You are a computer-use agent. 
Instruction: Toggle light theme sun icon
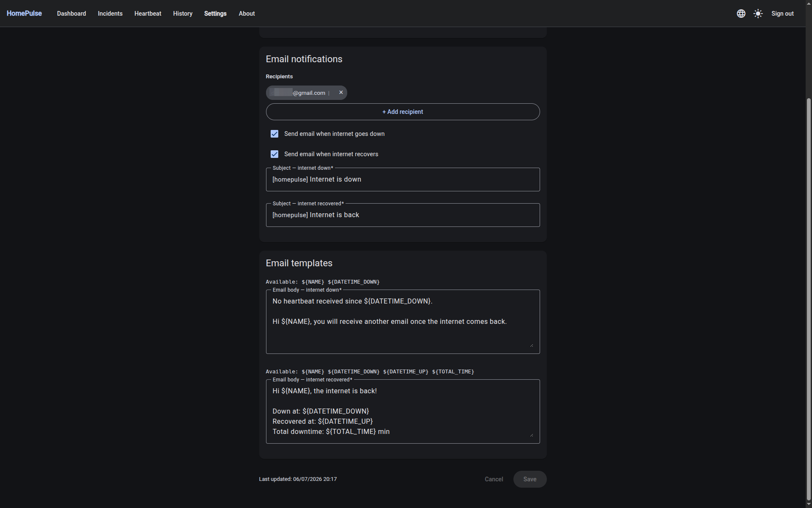[x=758, y=14]
